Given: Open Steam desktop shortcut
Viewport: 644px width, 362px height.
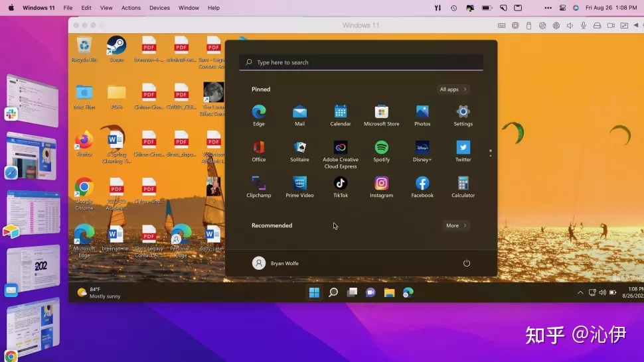Looking at the screenshot, I should click(x=117, y=46).
